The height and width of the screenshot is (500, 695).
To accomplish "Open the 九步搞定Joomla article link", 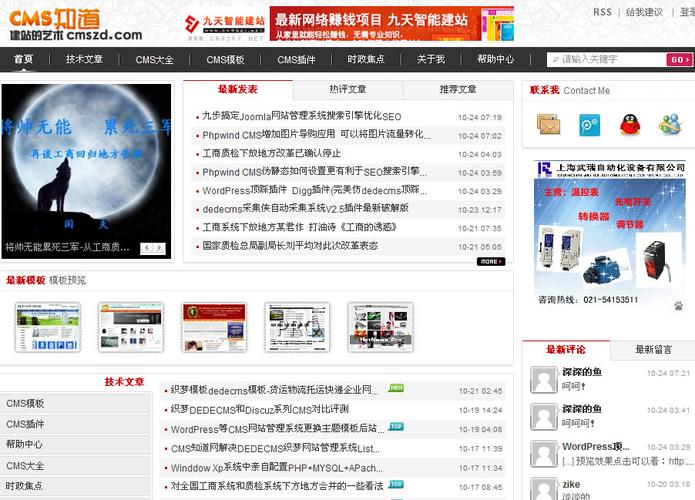I will (x=301, y=117).
